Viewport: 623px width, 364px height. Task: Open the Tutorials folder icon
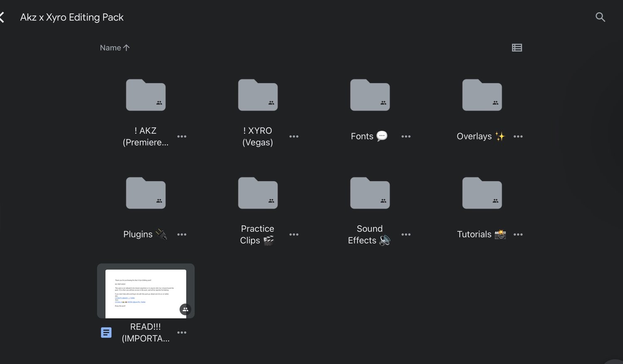point(482,193)
